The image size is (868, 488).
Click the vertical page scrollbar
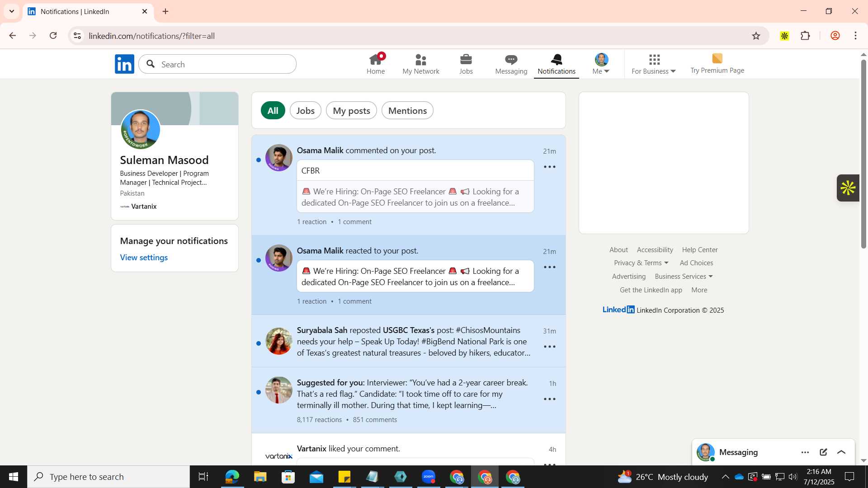tap(863, 154)
